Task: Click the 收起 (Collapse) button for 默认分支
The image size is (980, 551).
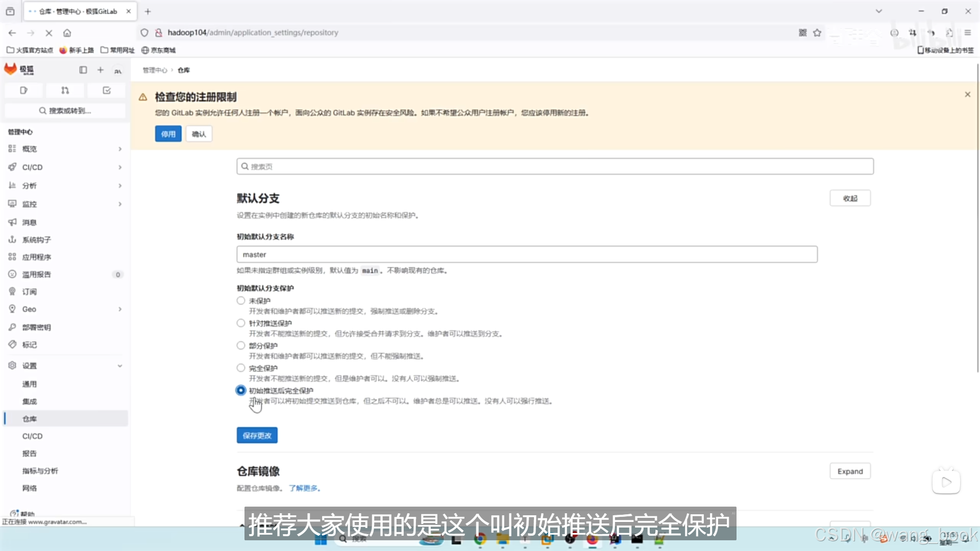Action: coord(849,198)
